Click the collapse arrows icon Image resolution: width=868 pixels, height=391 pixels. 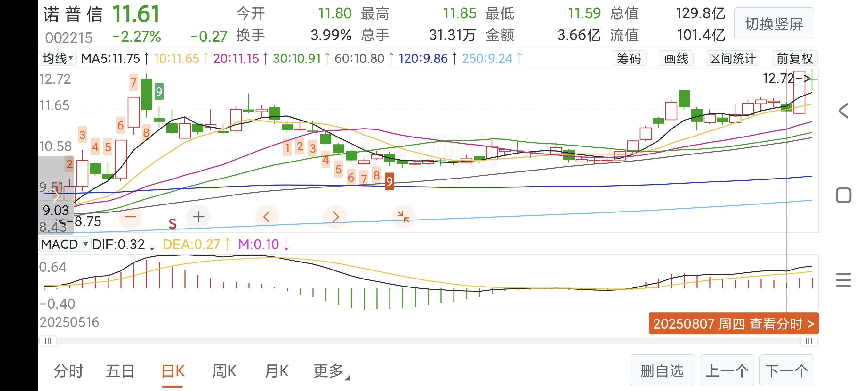coord(403,217)
